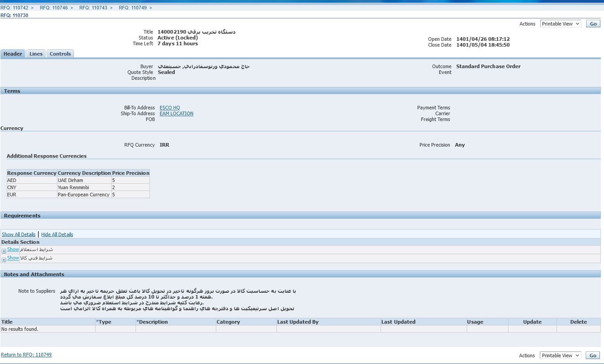Click Show All Details link
The height and width of the screenshot is (364, 604).
click(18, 234)
